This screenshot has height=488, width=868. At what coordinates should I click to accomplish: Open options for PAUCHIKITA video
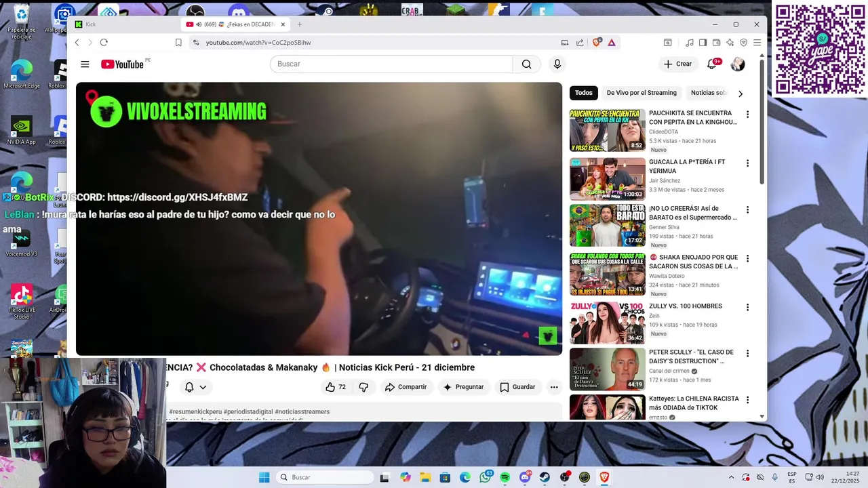click(747, 115)
